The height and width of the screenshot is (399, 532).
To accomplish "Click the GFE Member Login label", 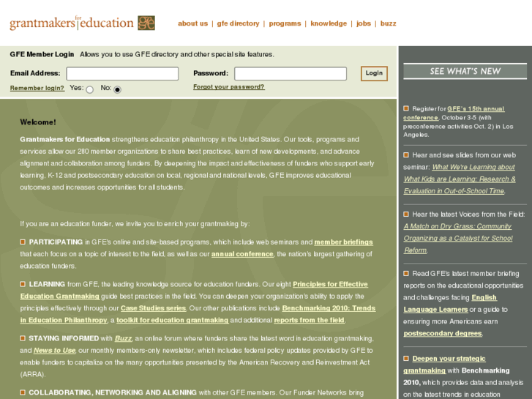I will point(42,54).
